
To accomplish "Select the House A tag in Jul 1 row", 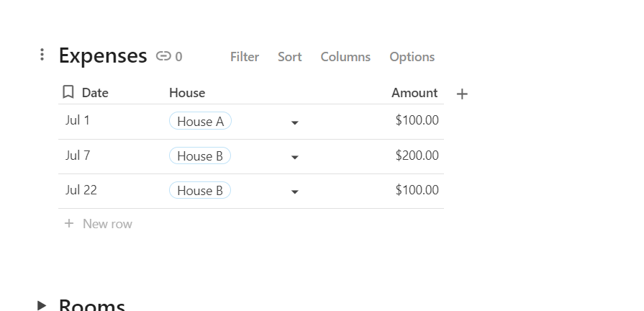I will pyautogui.click(x=200, y=122).
